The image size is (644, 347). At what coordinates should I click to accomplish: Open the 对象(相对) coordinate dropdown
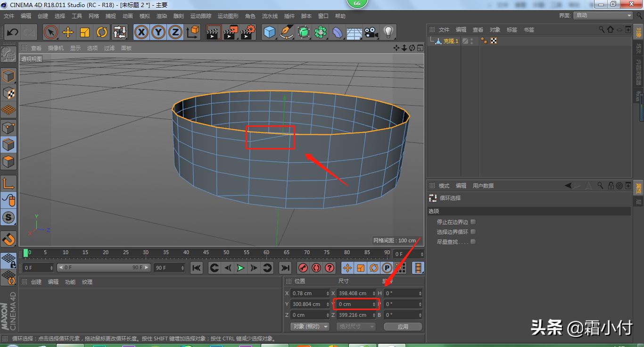pos(310,327)
